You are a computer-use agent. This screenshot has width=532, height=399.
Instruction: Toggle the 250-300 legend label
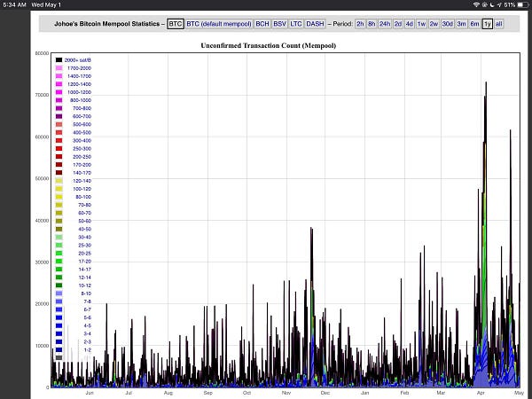point(82,149)
